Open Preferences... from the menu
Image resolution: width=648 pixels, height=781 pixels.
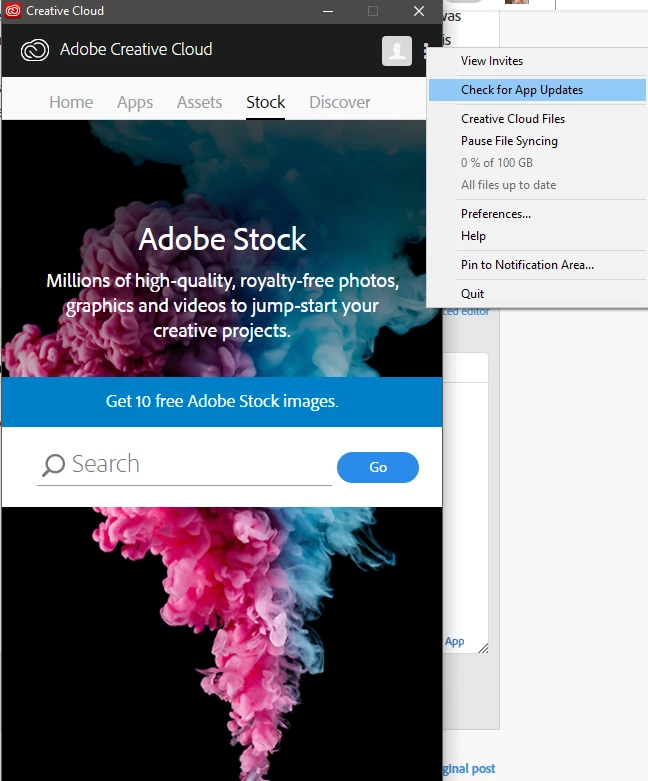pyautogui.click(x=537, y=214)
